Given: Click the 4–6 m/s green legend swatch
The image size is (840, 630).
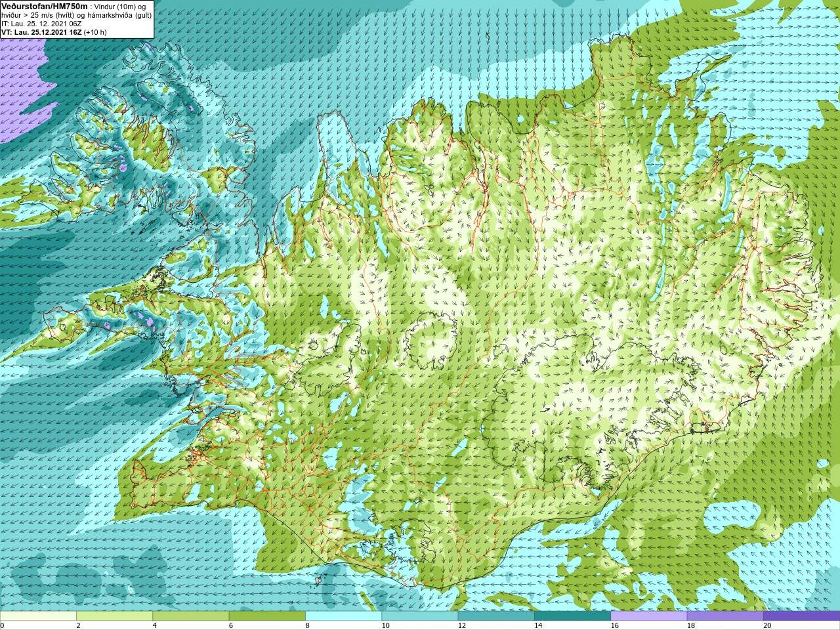Looking at the screenshot, I should click(x=190, y=616).
